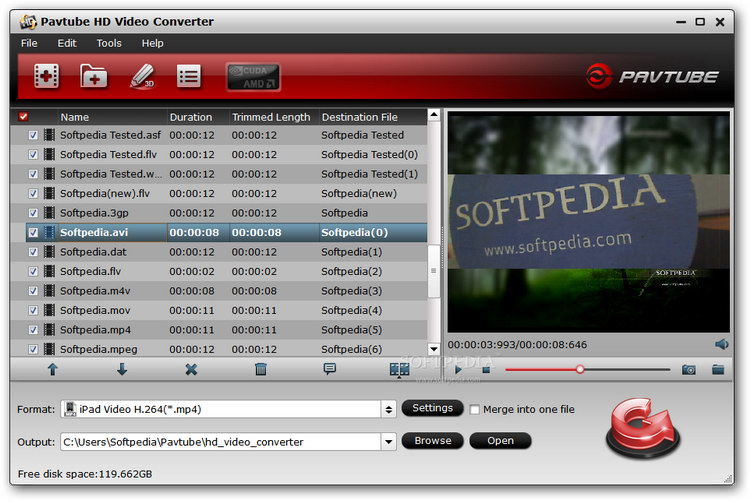Uncheck Softpedia.avi checkbox

click(x=33, y=233)
